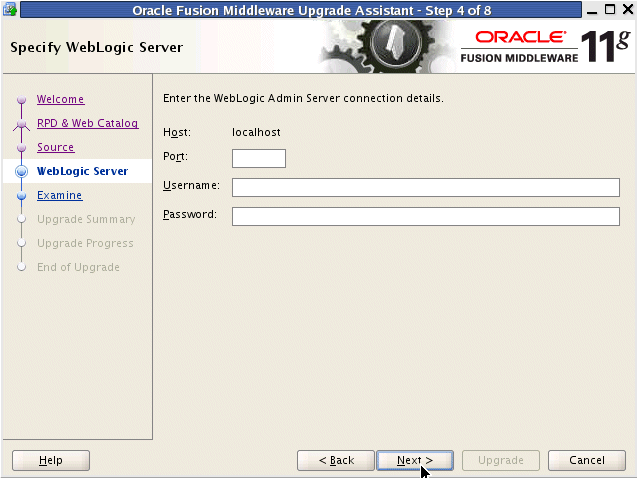637x478 pixels.
Task: Click the disabled Upgrade button
Action: (x=500, y=460)
